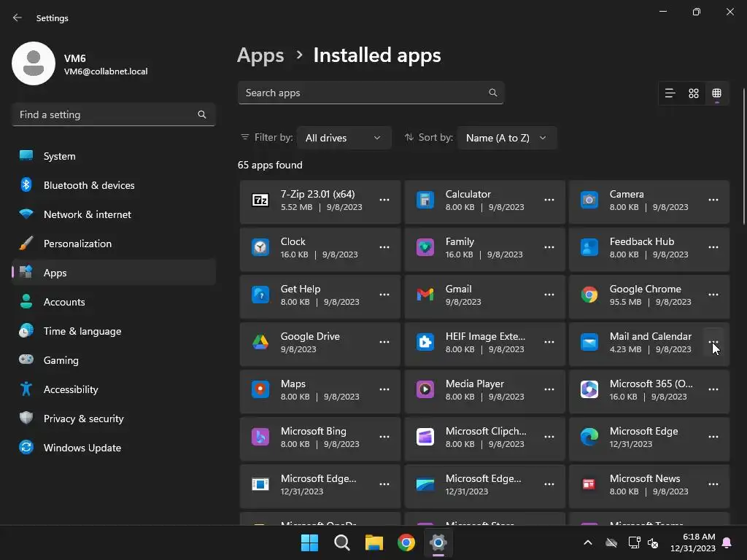
Task: Open the Filter by drives dropdown
Action: pyautogui.click(x=344, y=138)
